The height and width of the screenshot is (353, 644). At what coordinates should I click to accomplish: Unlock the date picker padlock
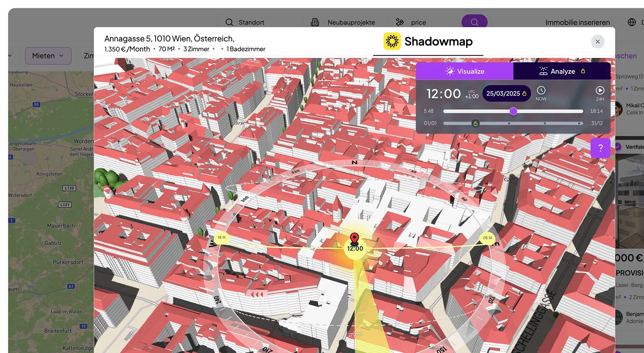tap(524, 93)
